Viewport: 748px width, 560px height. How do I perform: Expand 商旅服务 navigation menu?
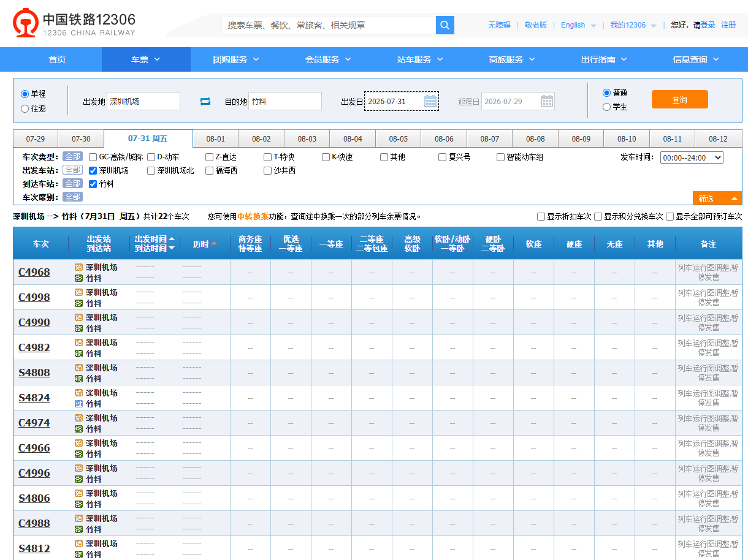pos(512,59)
